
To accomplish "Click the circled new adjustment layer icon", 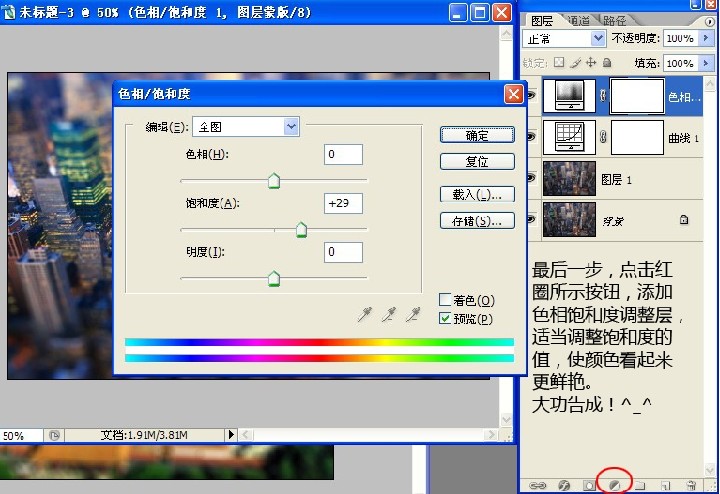I will (x=615, y=484).
